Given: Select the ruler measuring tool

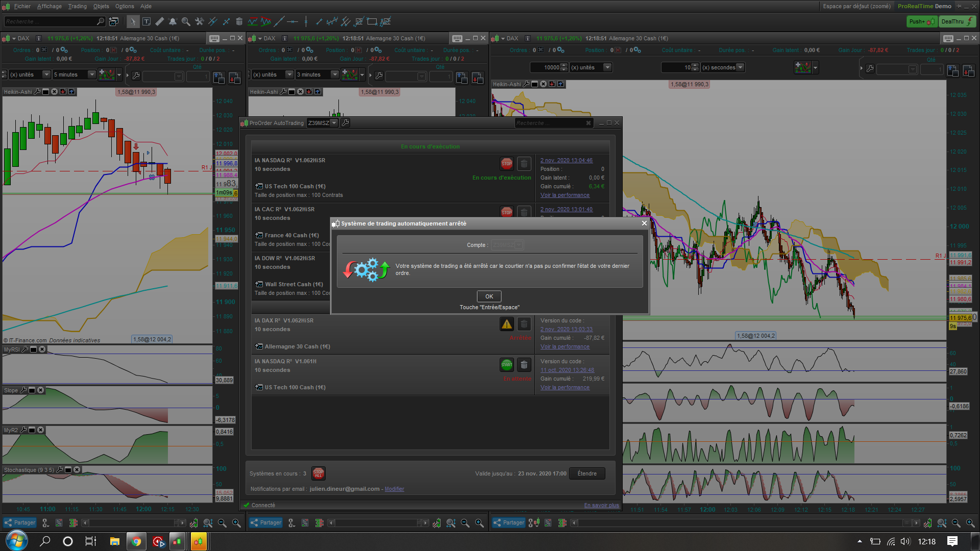Looking at the screenshot, I should 160,21.
